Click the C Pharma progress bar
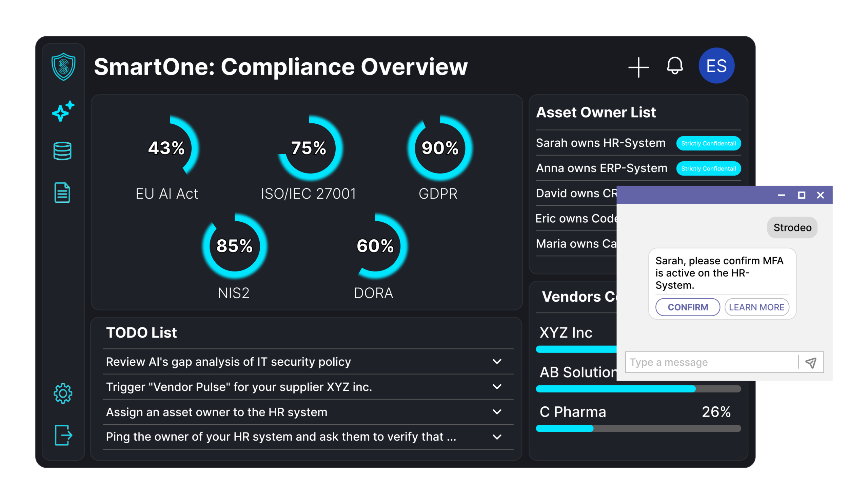Screen dimensions: 868x504 pos(638,429)
